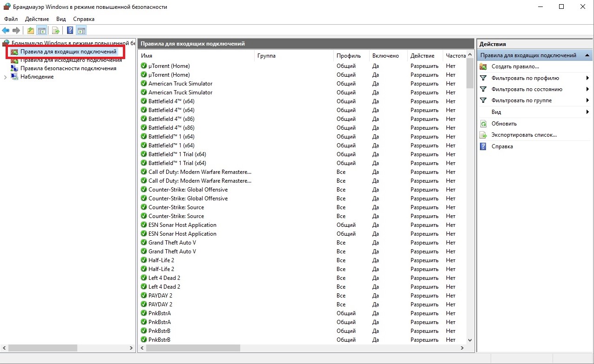Open the Справка menu in menu bar
Screen dimensions: 594x364
point(84,19)
